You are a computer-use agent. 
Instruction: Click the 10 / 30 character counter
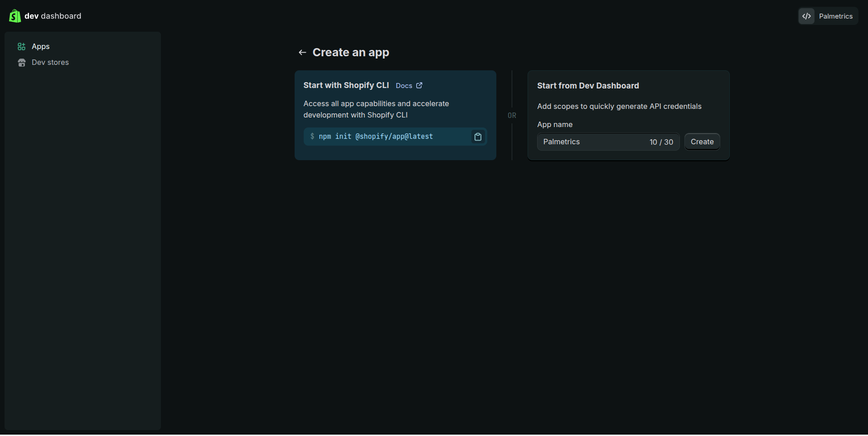pyautogui.click(x=661, y=142)
